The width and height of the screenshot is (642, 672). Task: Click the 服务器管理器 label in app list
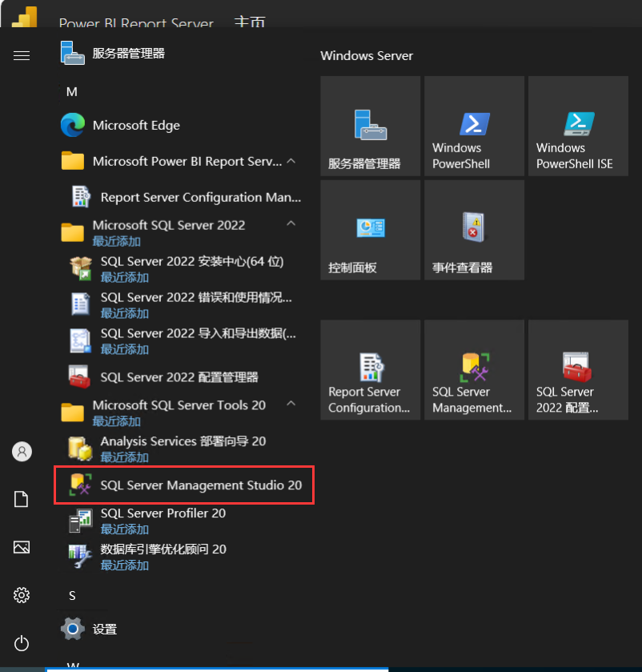pyautogui.click(x=129, y=53)
